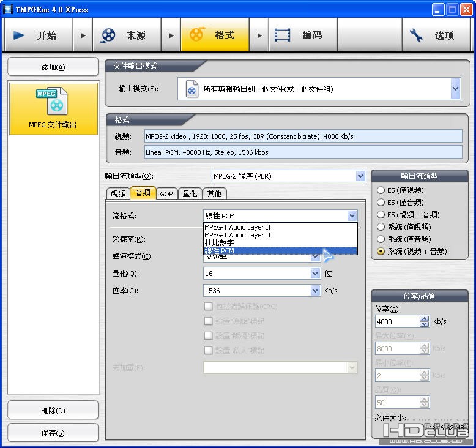Click the 位率(A) 4000 input field
Viewport: 476px width, 448px height.
[398, 321]
